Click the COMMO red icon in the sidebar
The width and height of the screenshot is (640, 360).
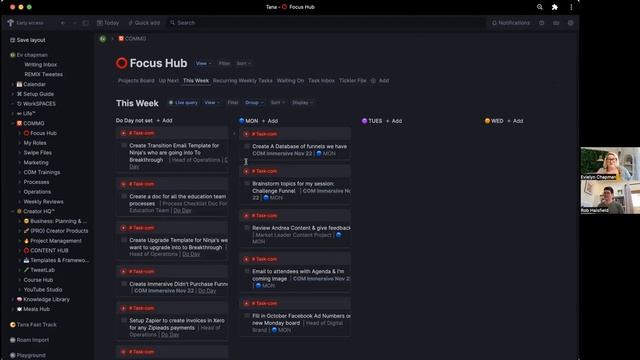[x=19, y=123]
